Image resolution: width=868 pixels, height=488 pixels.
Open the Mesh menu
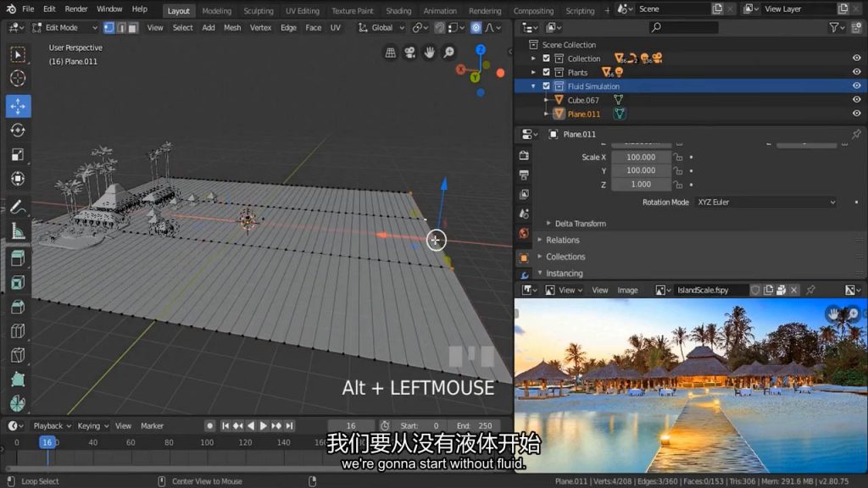232,28
